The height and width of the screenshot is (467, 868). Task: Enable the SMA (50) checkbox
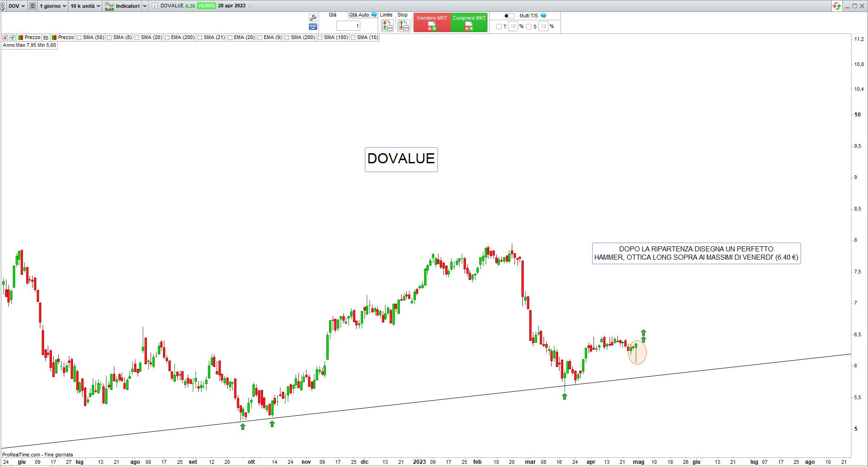coord(79,38)
